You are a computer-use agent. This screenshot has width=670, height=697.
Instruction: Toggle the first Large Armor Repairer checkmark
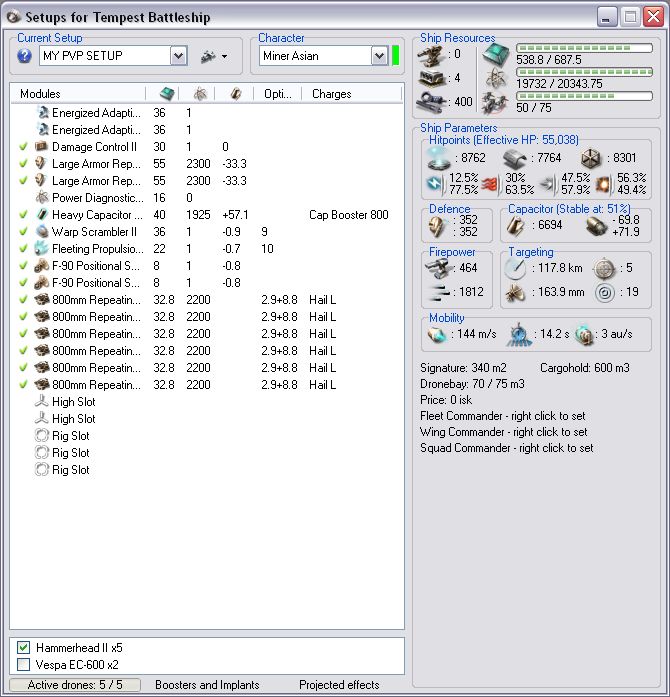[23, 163]
